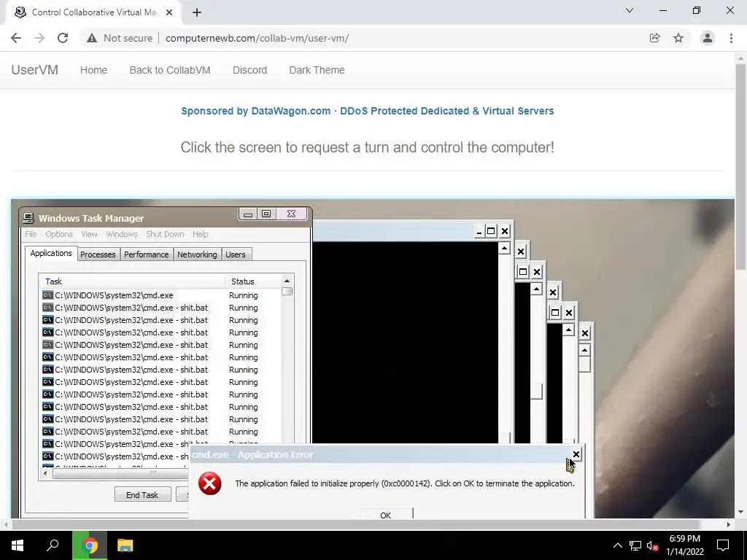Click End Task button
This screenshot has height=560, width=747.
pyautogui.click(x=142, y=495)
